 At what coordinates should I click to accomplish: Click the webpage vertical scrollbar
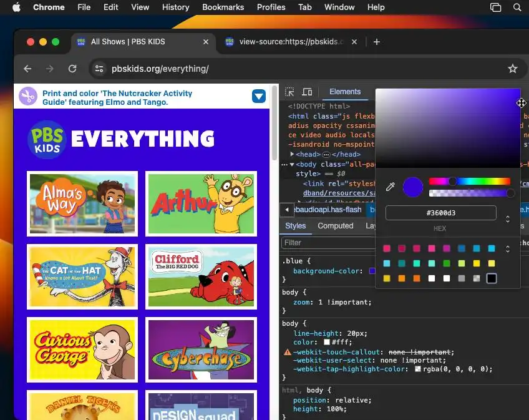coord(274,123)
